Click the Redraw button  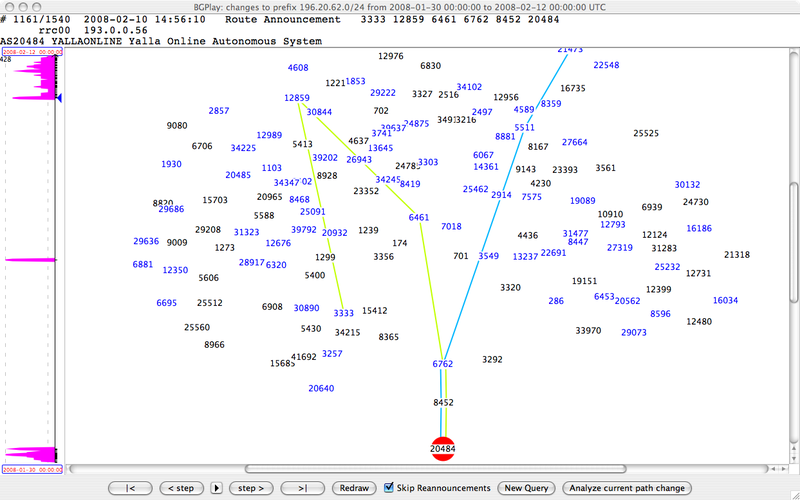tap(355, 488)
